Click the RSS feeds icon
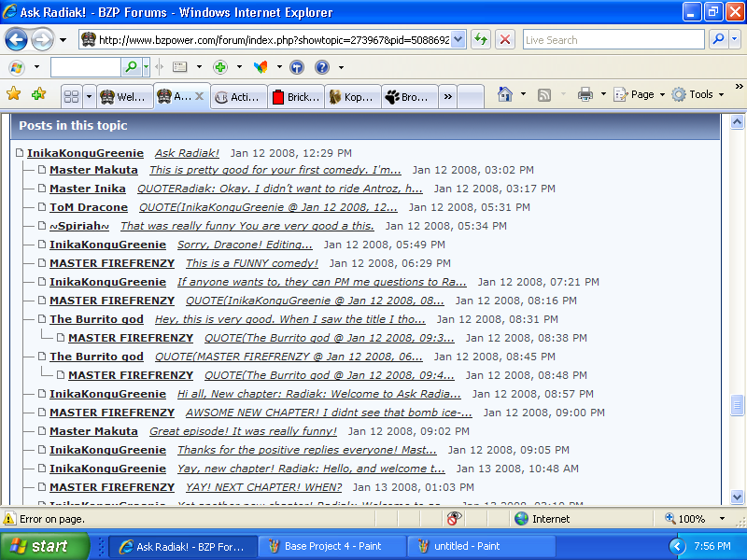747x560 pixels. pos(544,95)
